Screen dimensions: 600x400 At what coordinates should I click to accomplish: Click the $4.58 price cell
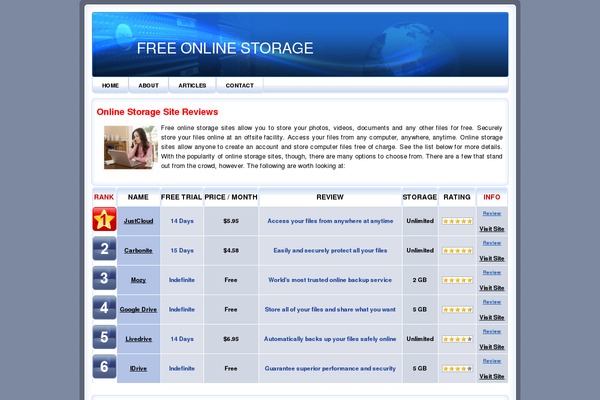(x=231, y=250)
